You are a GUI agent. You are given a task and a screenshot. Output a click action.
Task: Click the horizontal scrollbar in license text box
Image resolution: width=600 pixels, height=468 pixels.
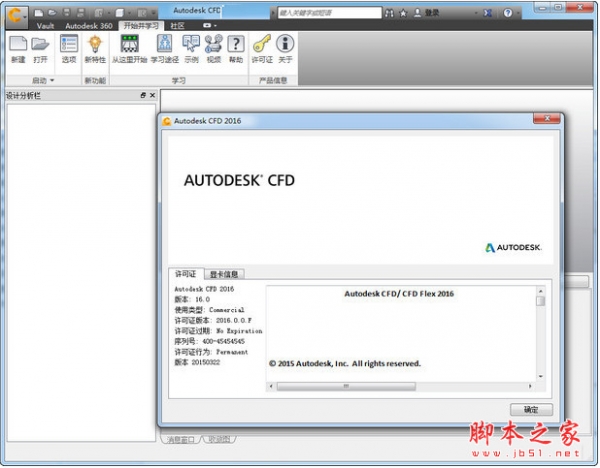tap(346, 386)
